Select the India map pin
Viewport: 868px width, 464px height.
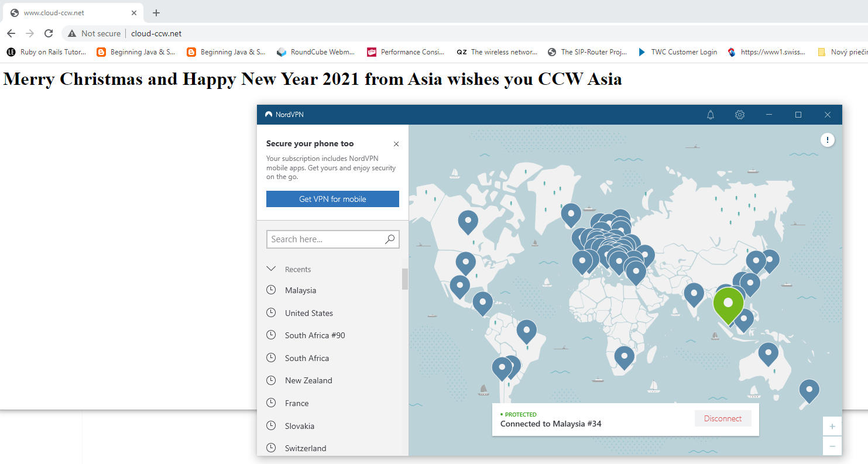click(x=694, y=295)
